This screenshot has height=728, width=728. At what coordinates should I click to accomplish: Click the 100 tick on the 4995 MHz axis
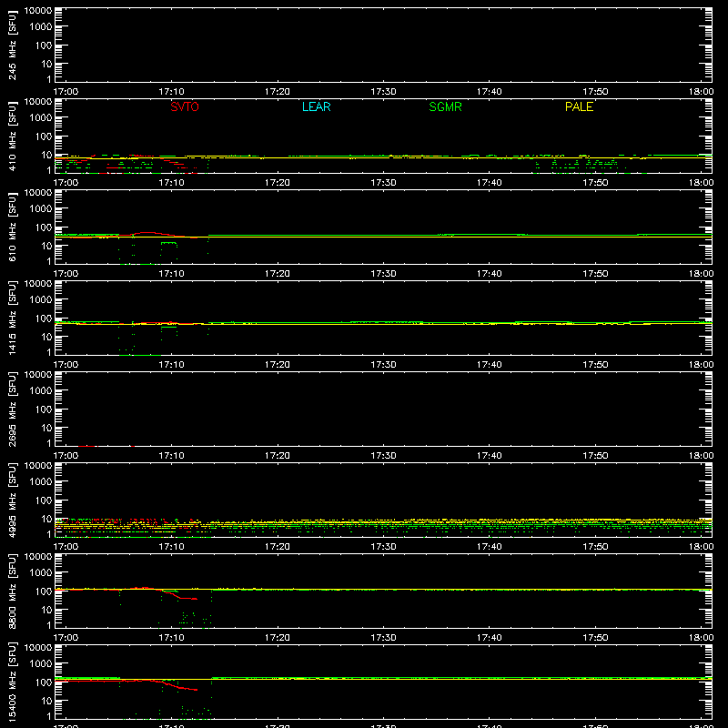(x=44, y=500)
